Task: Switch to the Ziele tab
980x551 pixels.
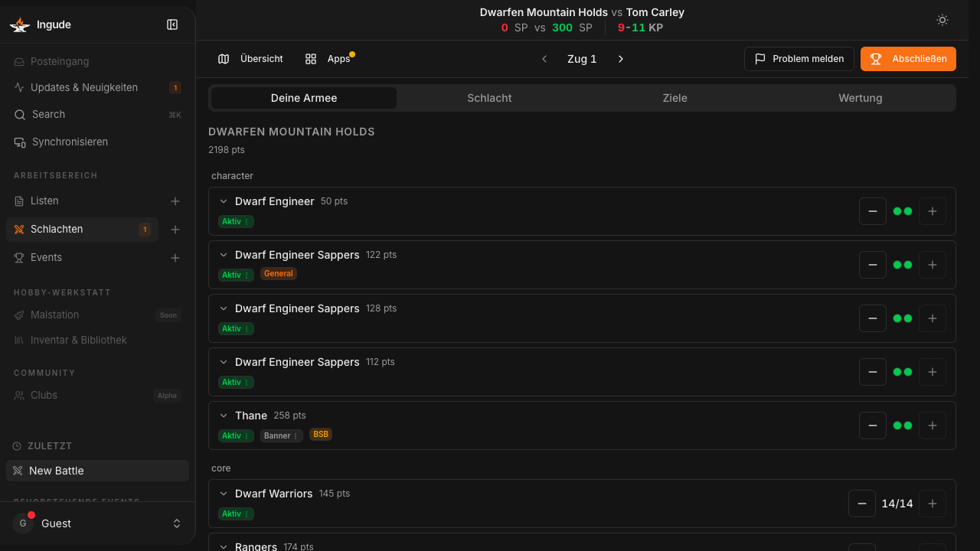Action: click(675, 98)
